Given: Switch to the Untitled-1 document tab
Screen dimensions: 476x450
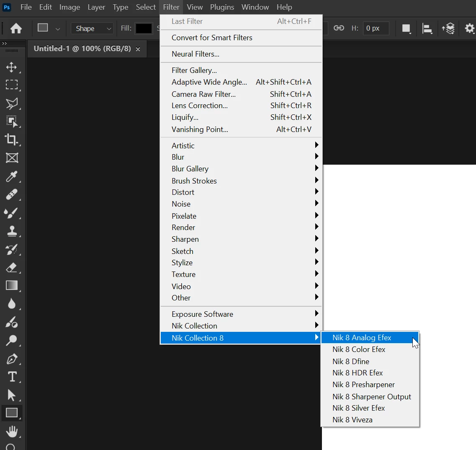Looking at the screenshot, I should click(x=82, y=49).
